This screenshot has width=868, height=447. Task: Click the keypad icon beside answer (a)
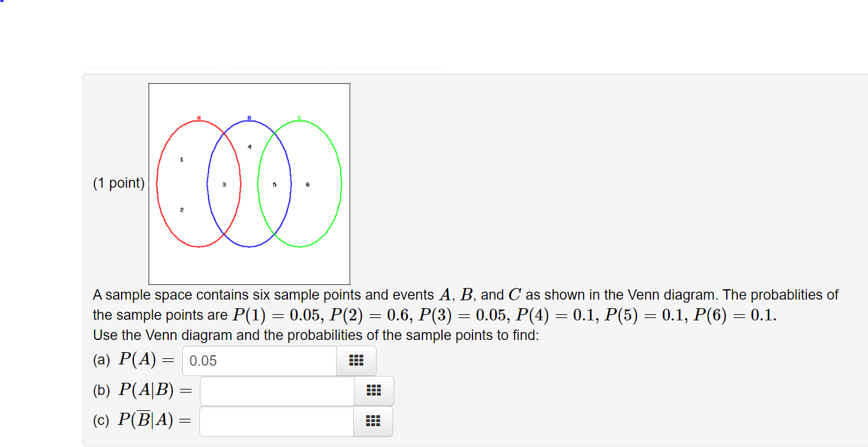pos(356,361)
